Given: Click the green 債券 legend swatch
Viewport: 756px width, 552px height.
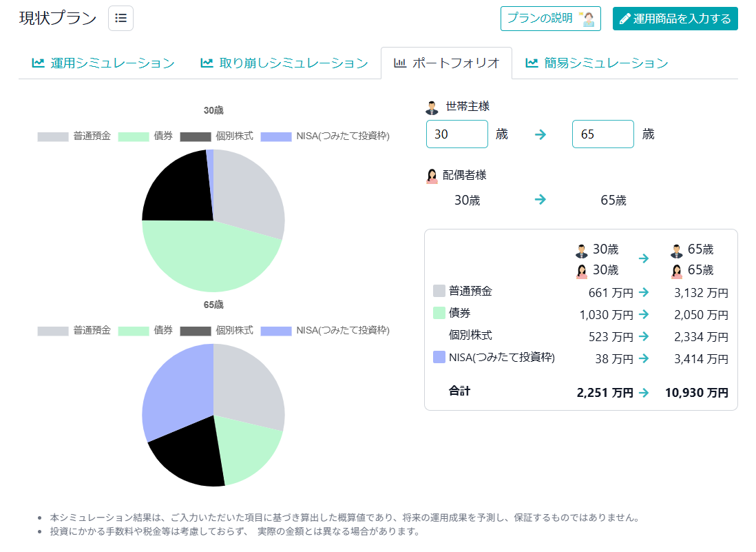Looking at the screenshot, I should tap(132, 136).
